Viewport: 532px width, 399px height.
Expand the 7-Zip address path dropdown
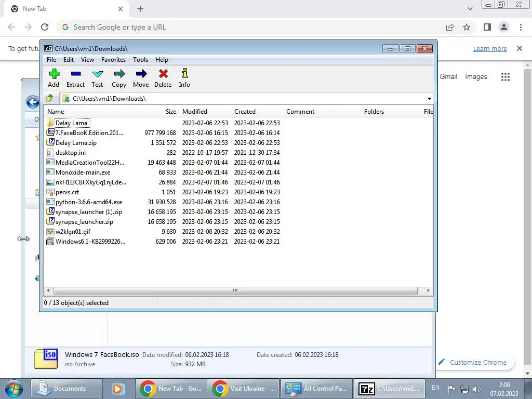[429, 99]
